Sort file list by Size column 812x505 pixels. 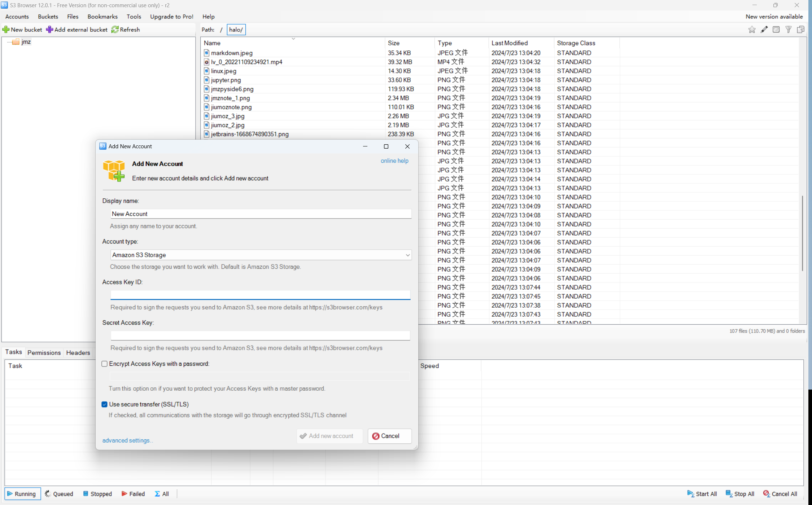(x=410, y=43)
